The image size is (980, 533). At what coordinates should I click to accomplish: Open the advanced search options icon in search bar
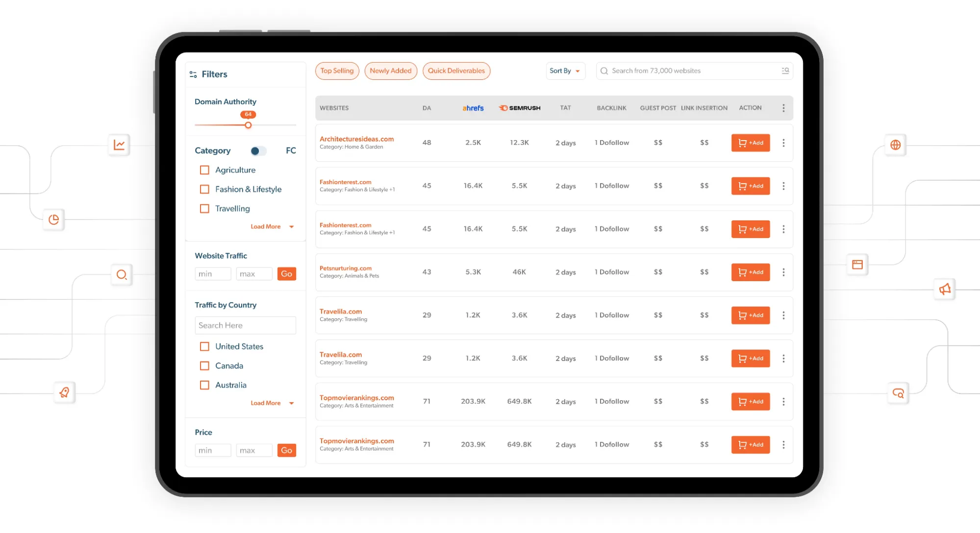tap(785, 71)
